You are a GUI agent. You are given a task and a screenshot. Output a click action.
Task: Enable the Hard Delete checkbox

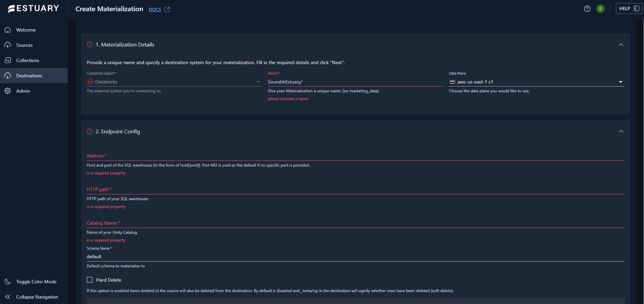[x=90, y=280]
